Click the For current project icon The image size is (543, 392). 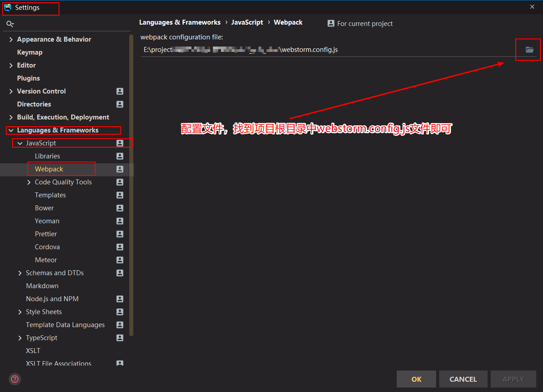(330, 23)
